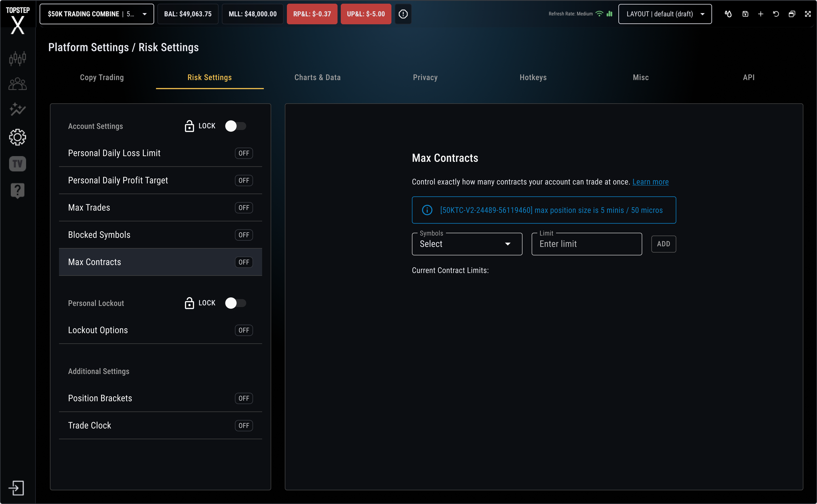Click the logout exit icon

(16, 488)
